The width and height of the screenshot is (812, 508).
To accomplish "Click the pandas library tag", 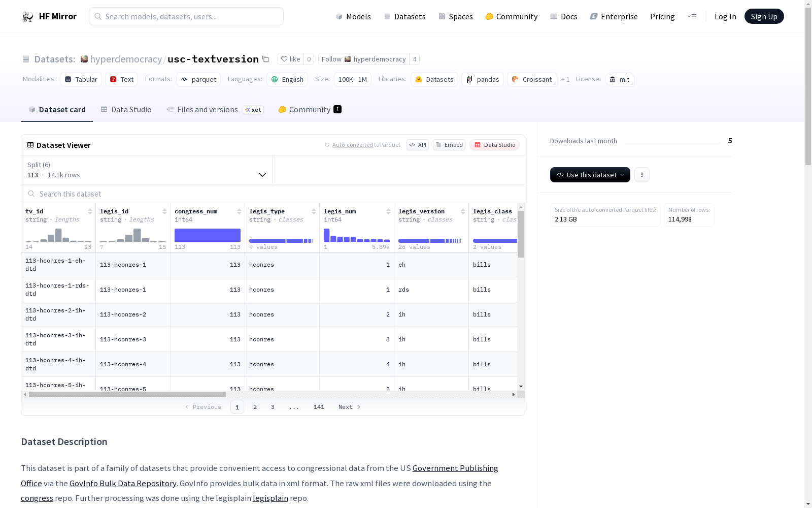I will 483,79.
